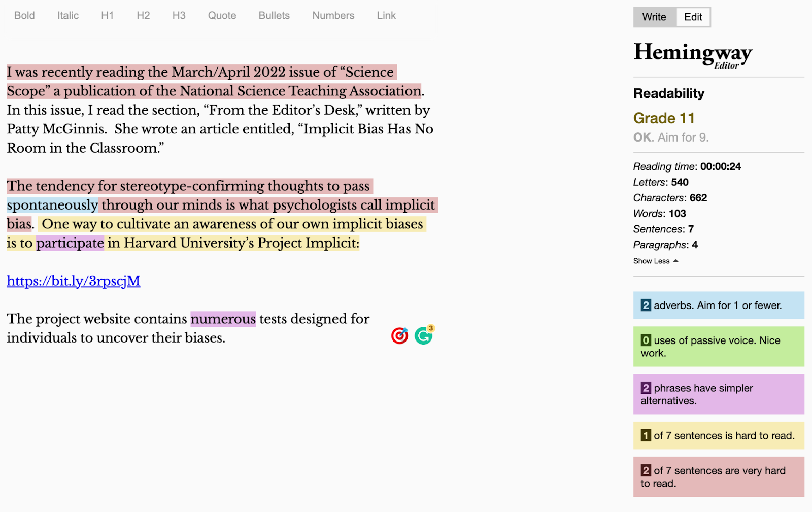
Task: Apply H1 heading style
Action: [108, 16]
